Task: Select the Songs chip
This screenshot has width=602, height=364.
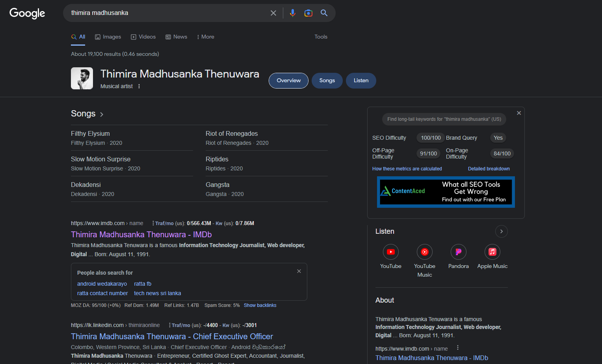Action: [327, 81]
